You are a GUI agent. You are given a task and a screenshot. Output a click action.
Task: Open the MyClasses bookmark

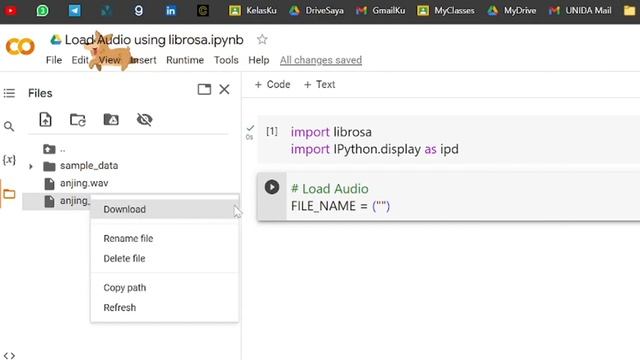(x=446, y=10)
